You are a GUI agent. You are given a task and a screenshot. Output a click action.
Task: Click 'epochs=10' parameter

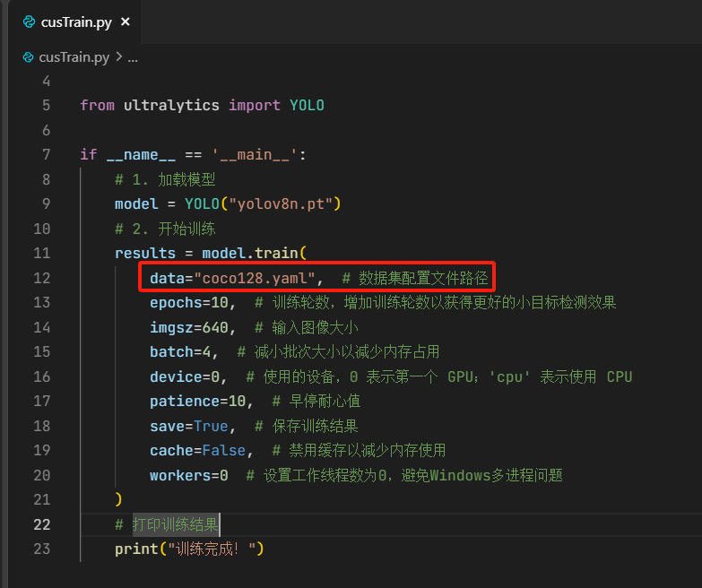pos(189,303)
